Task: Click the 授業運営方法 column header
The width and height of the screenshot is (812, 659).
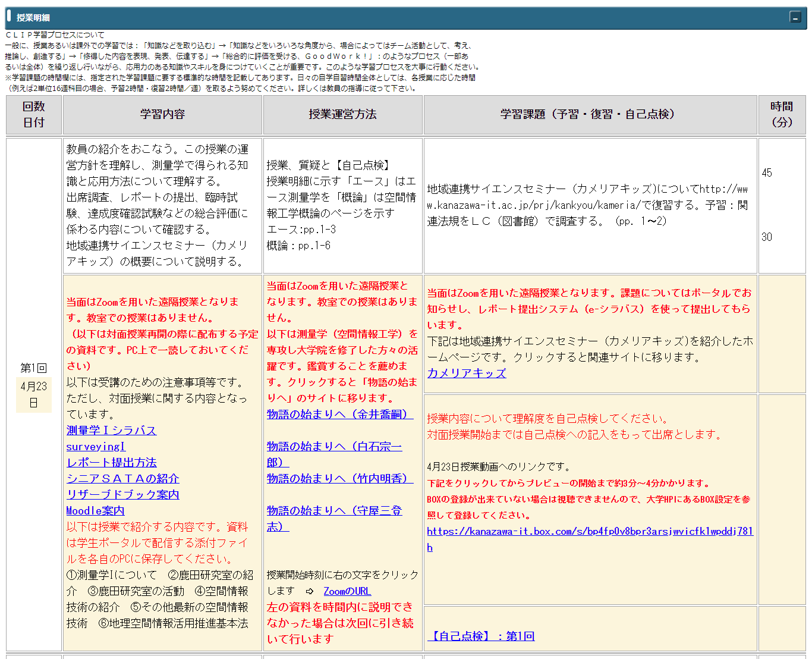Action: [342, 114]
